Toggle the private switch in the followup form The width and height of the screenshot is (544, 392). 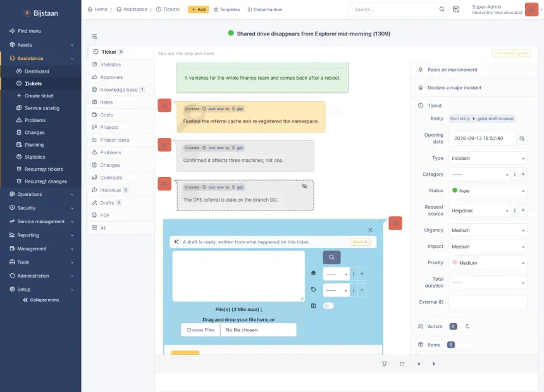(328, 305)
